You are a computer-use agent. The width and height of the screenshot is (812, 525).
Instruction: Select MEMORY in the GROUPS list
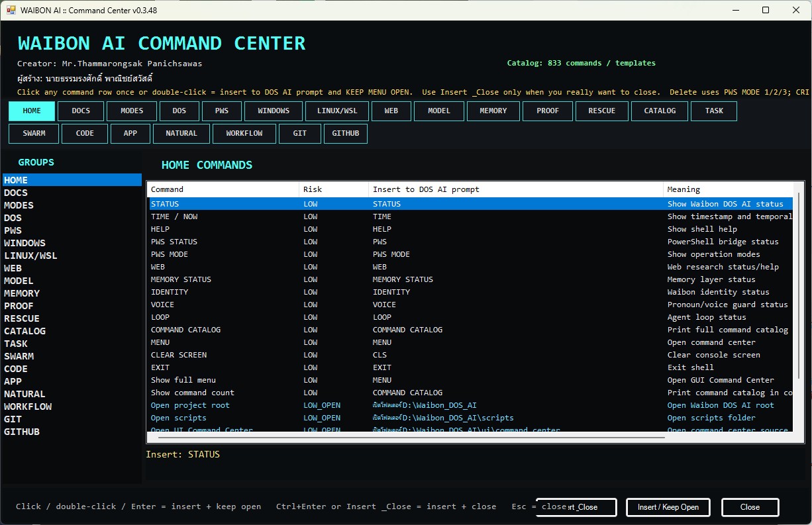pyautogui.click(x=72, y=293)
